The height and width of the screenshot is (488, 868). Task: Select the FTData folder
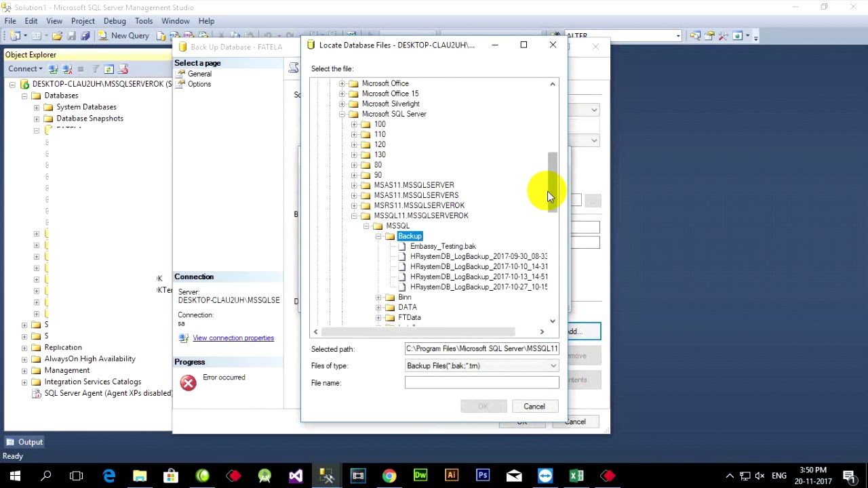(410, 317)
